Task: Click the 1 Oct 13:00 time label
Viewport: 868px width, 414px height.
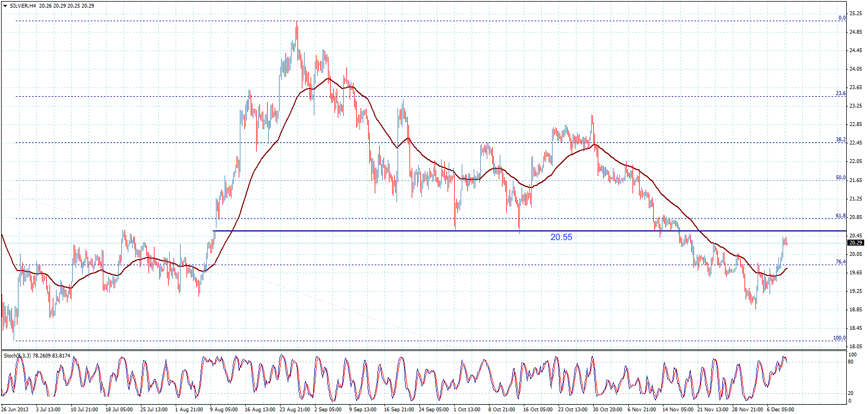Action: (467, 410)
